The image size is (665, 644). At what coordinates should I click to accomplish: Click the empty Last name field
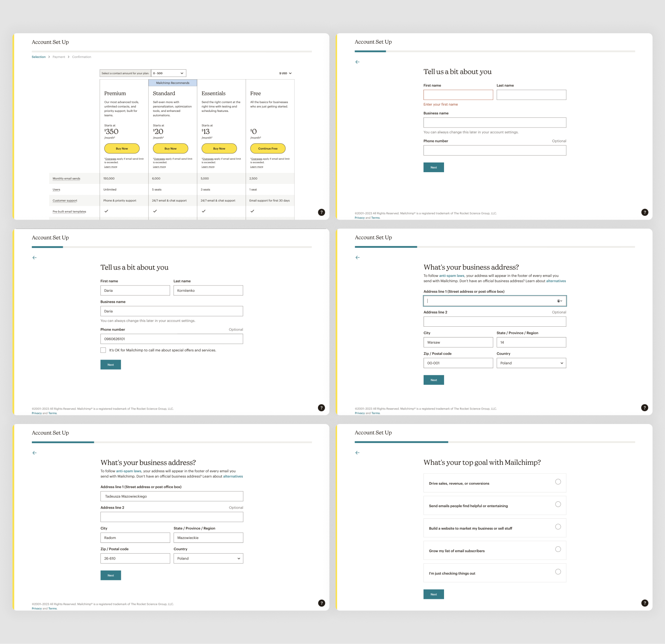tap(531, 95)
